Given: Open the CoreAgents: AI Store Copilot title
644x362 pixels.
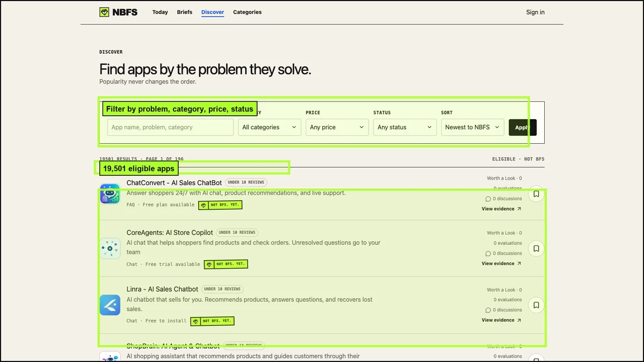Looking at the screenshot, I should [x=170, y=233].
